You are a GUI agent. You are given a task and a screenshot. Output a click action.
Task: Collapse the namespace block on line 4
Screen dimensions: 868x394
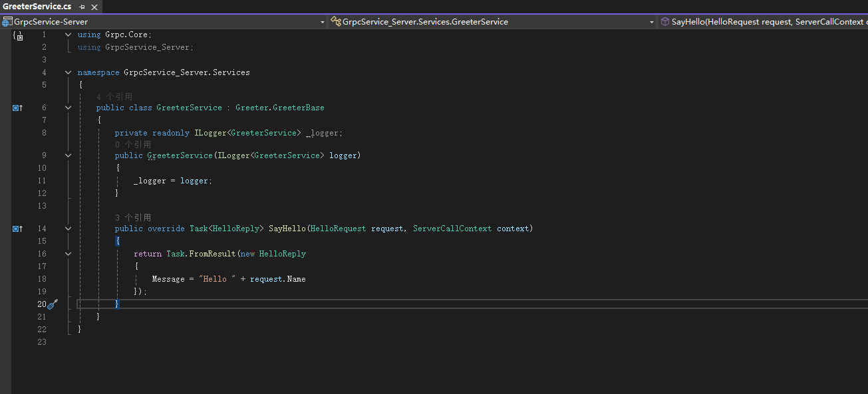pyautogui.click(x=68, y=72)
